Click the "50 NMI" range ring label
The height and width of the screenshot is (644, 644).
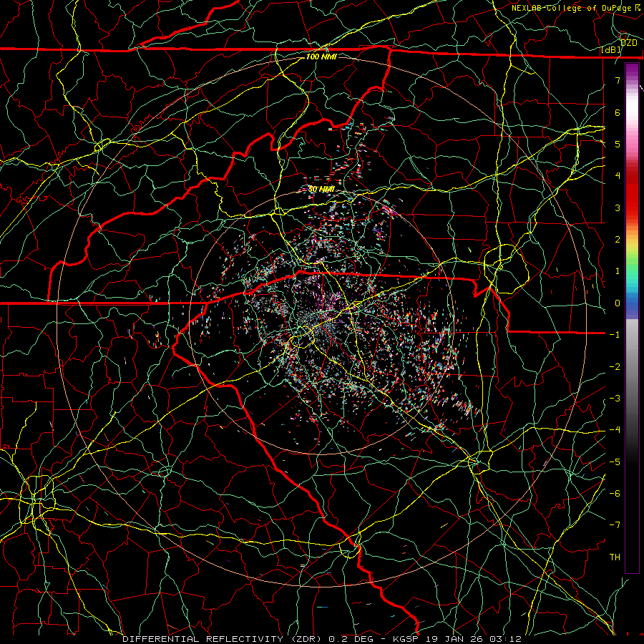(321, 190)
